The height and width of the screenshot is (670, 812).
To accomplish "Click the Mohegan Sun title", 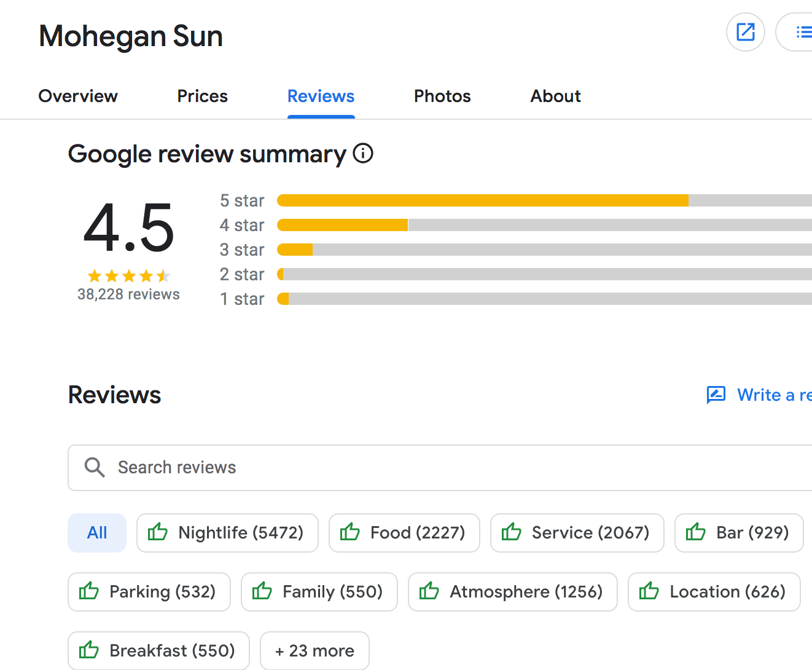I will pyautogui.click(x=131, y=36).
